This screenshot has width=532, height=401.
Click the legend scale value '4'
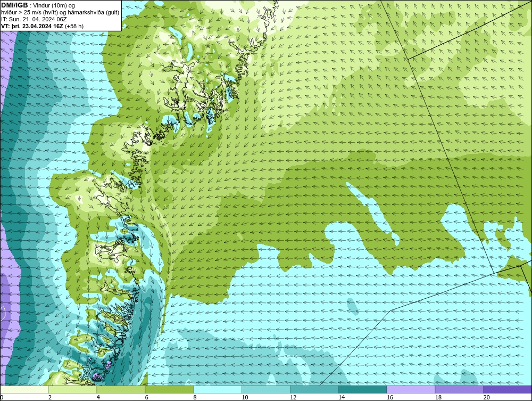(98, 397)
